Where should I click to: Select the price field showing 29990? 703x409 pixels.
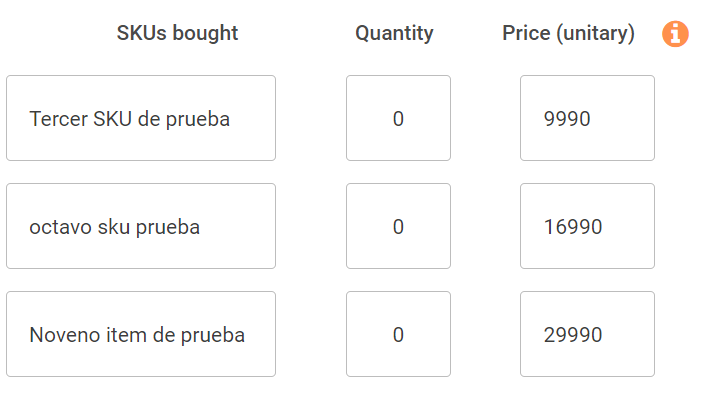point(587,334)
